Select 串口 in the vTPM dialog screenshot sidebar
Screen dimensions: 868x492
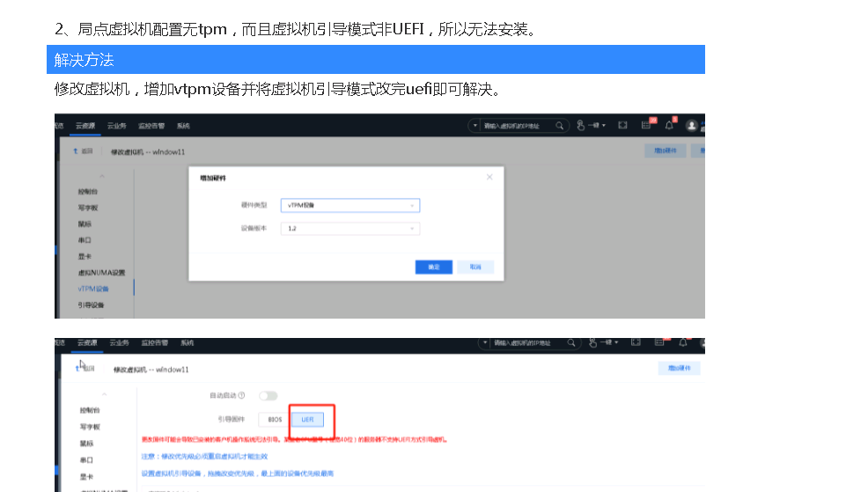pos(85,240)
